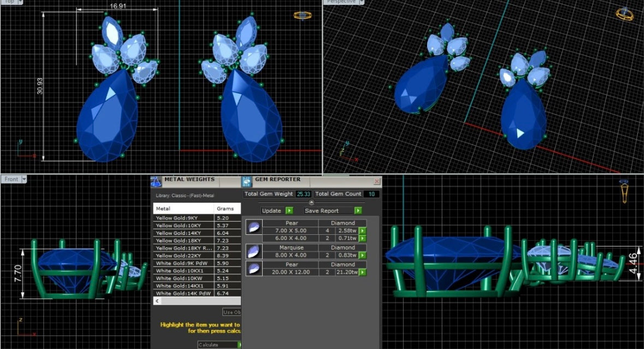Image resolution: width=644 pixels, height=349 pixels.
Task: Select the first Pear gem thumbnail icon
Action: point(253,227)
